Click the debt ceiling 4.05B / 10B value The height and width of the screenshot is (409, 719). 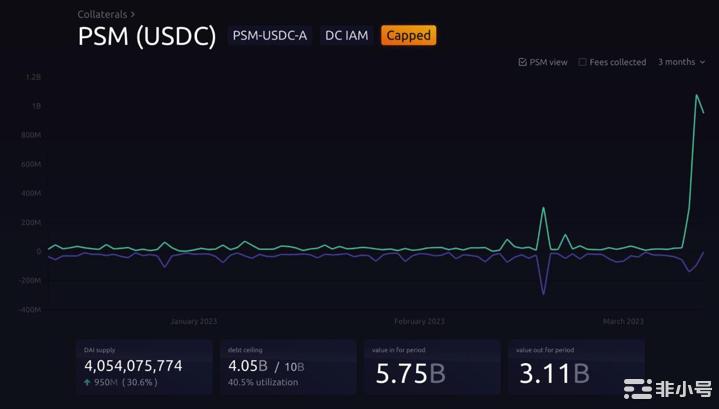tap(266, 366)
